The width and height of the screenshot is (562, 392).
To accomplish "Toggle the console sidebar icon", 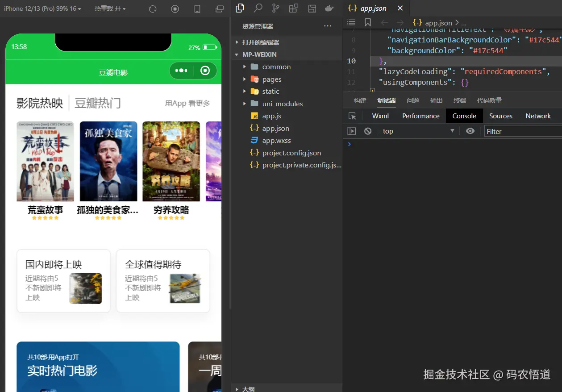I will [352, 131].
